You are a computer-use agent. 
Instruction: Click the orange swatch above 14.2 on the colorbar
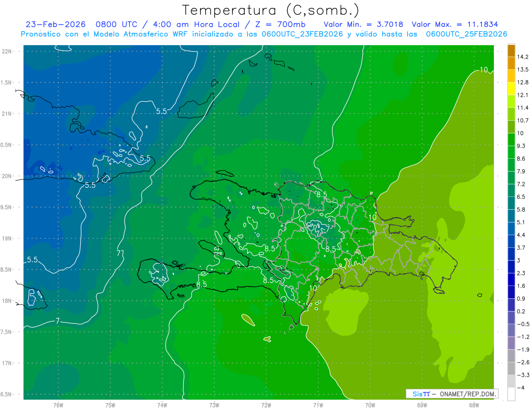pyautogui.click(x=511, y=51)
